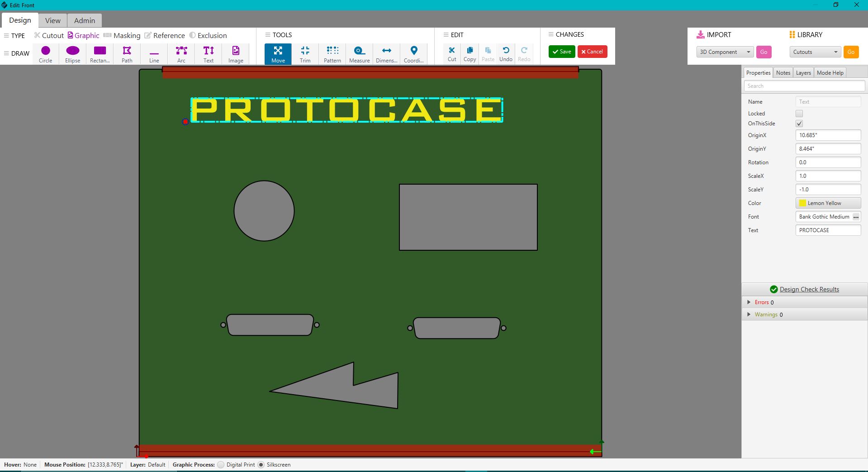Toggle the Locked checkbox
Image resolution: width=868 pixels, height=472 pixels.
tap(799, 114)
